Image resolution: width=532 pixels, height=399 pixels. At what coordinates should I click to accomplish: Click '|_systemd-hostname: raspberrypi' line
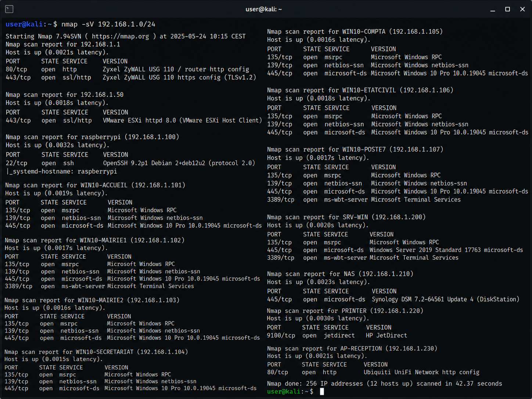61,172
